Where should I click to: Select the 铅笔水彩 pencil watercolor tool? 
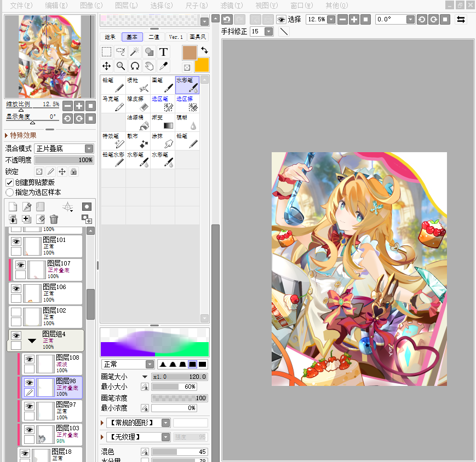pos(113,159)
